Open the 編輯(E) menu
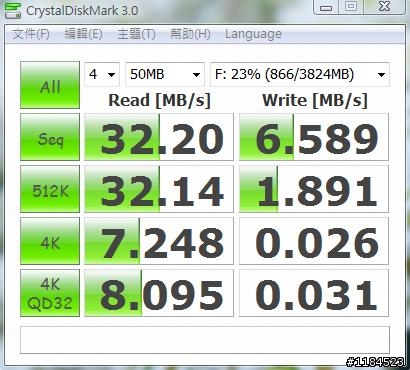This screenshot has width=410, height=370. point(83,34)
